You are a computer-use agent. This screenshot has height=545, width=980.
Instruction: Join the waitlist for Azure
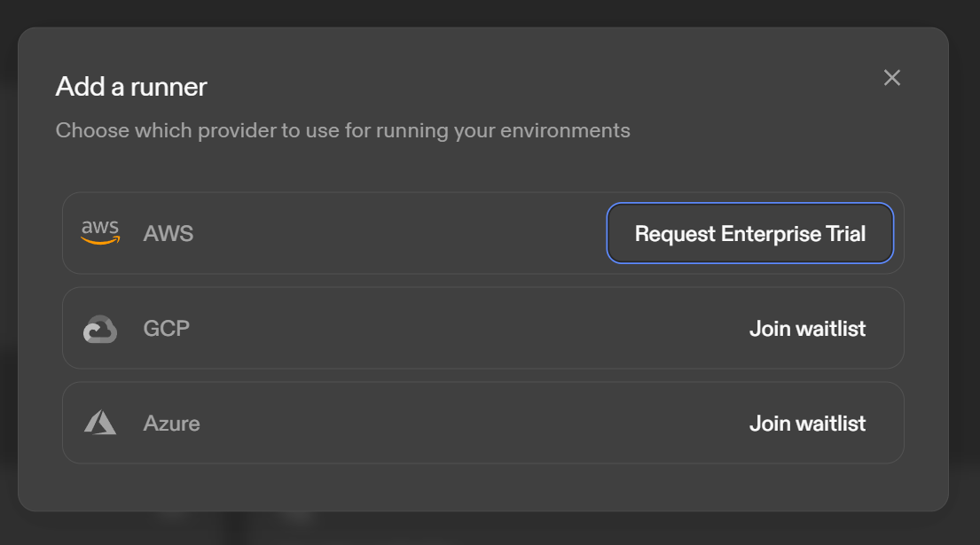pyautogui.click(x=807, y=424)
